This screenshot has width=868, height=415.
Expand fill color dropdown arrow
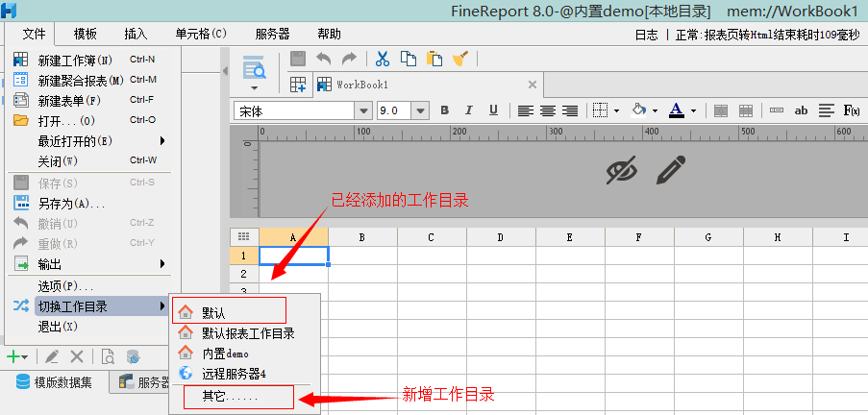[655, 111]
